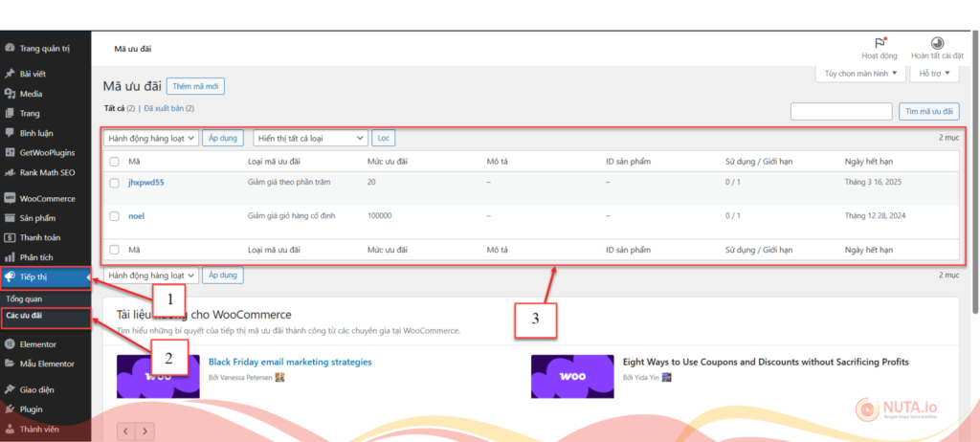This screenshot has width=980, height=442.
Task: Click the Black Friday article Woo thumbnail
Action: tap(158, 376)
